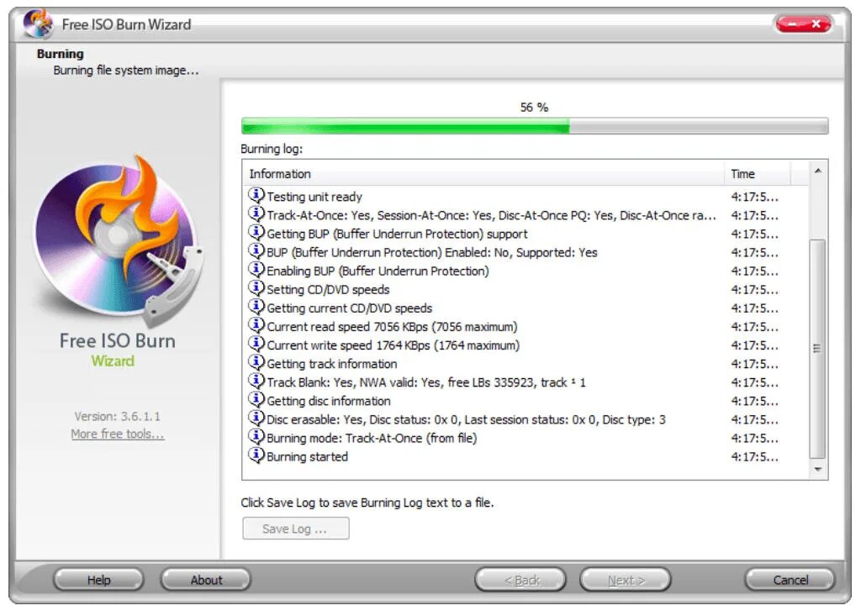The height and width of the screenshot is (616, 861).
Task: Click the log scrollbar up arrow
Action: click(817, 171)
